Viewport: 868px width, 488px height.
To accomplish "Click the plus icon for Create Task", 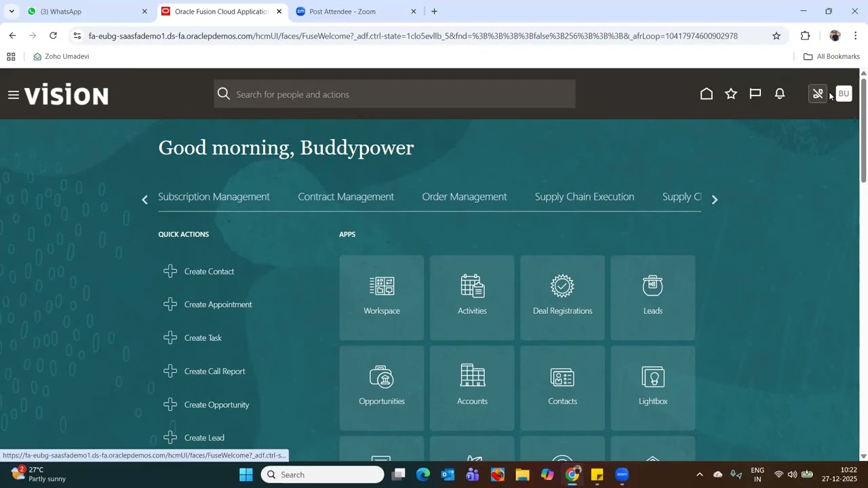I will [x=170, y=338].
